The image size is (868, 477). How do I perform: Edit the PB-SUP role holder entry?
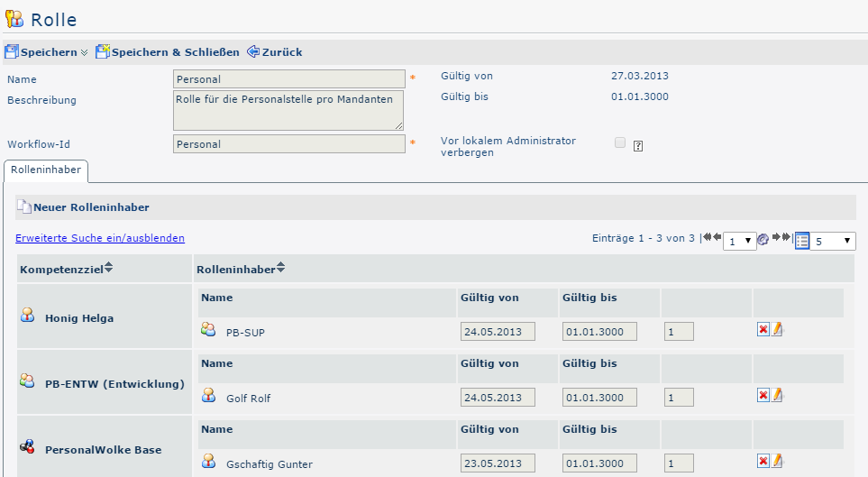[777, 330]
